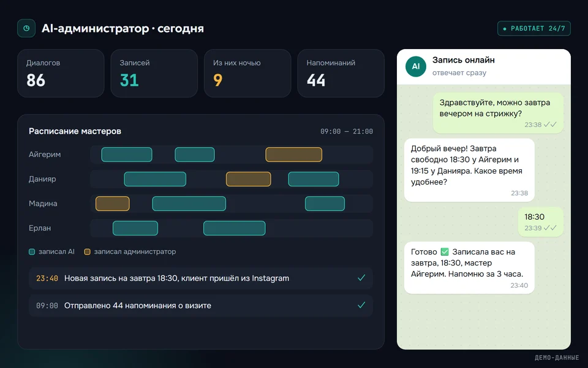The image size is (588, 368).
Task: Select Айгерим's second teal booking block
Action: pos(195,155)
